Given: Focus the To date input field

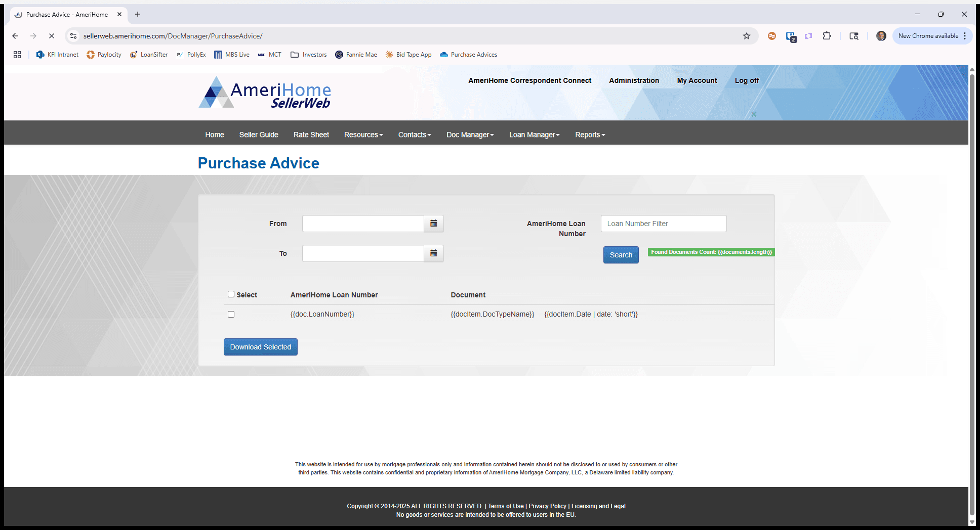Looking at the screenshot, I should (363, 253).
